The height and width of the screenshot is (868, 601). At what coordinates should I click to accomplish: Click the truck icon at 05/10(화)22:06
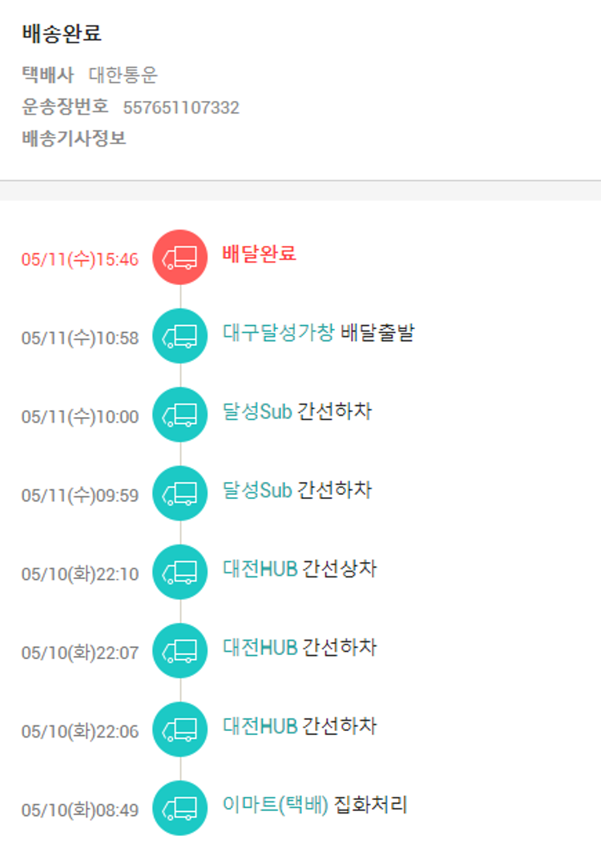(179, 729)
